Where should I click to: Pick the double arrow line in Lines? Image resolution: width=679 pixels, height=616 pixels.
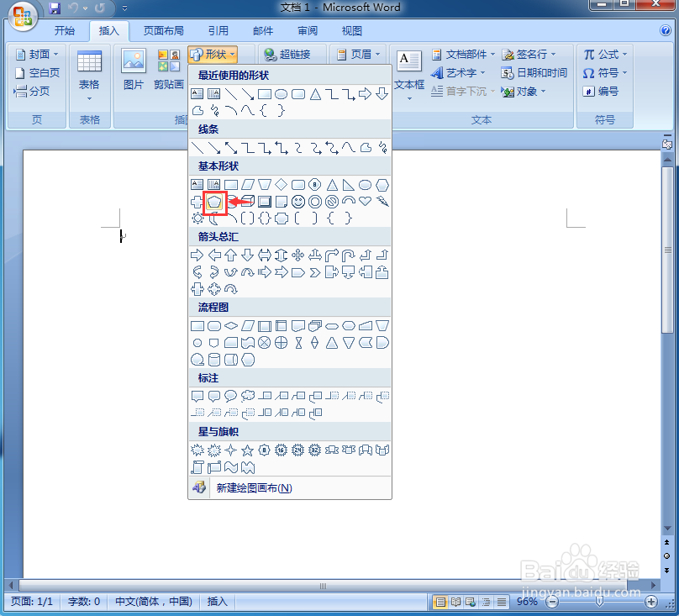231,148
